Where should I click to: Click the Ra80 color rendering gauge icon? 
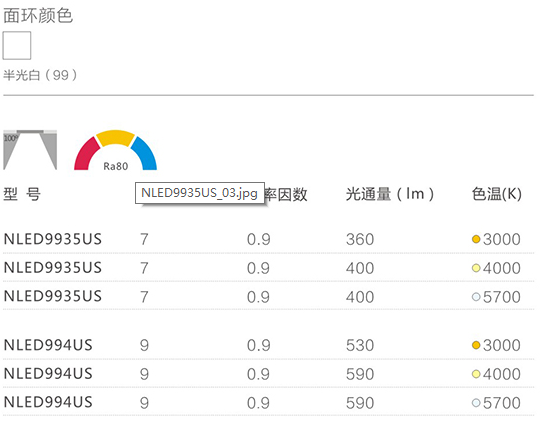[x=116, y=150]
